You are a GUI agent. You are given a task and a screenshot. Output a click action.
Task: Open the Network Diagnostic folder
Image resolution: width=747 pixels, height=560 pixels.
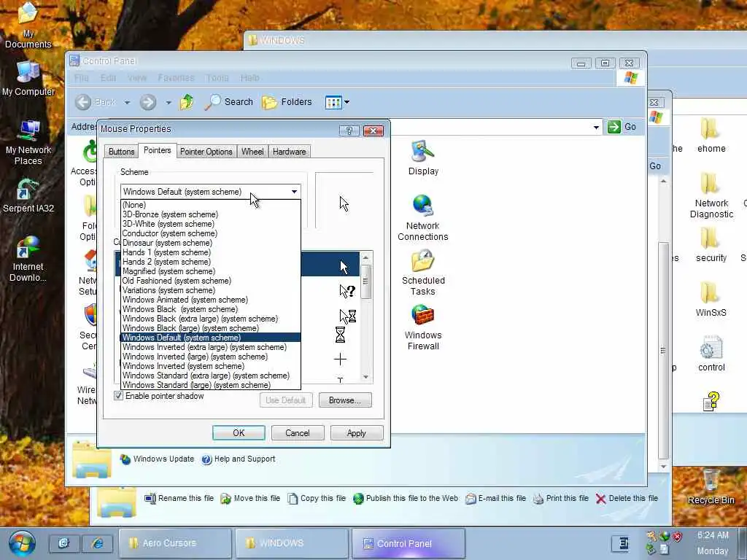pos(711,195)
